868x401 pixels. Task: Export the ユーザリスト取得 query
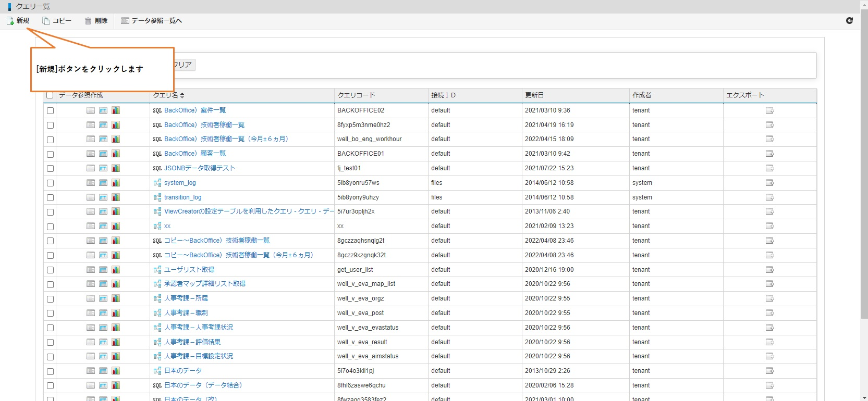point(769,270)
